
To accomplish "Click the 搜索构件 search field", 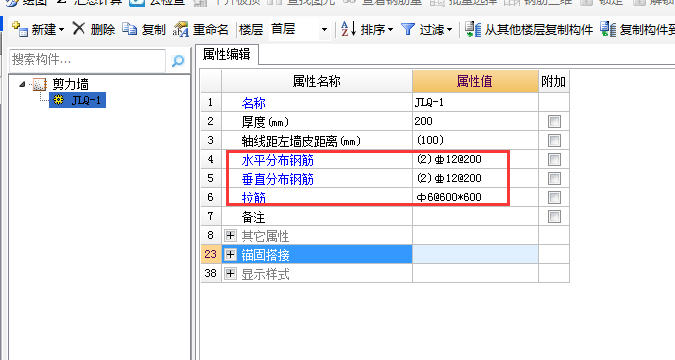I will point(87,60).
